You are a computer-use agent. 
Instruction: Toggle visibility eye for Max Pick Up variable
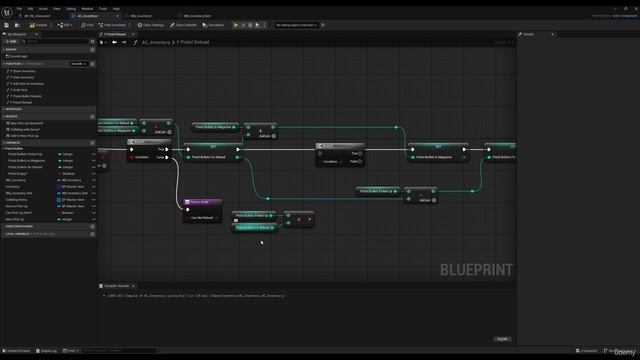click(x=93, y=220)
